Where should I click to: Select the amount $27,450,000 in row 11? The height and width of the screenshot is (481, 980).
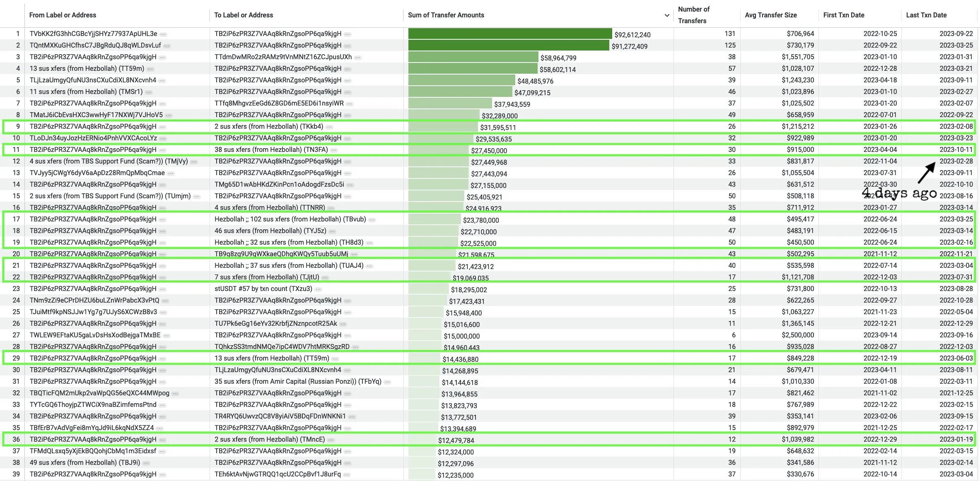click(489, 151)
